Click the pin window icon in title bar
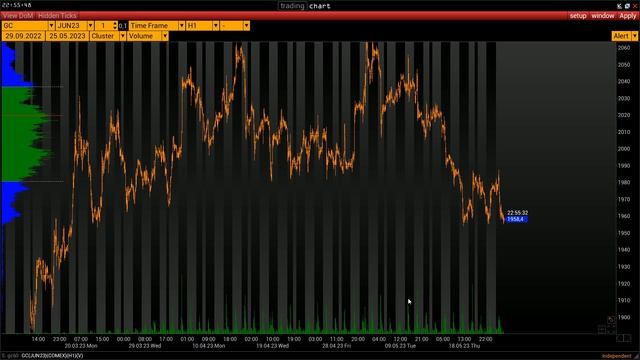This screenshot has width=640, height=360. coord(619,6)
